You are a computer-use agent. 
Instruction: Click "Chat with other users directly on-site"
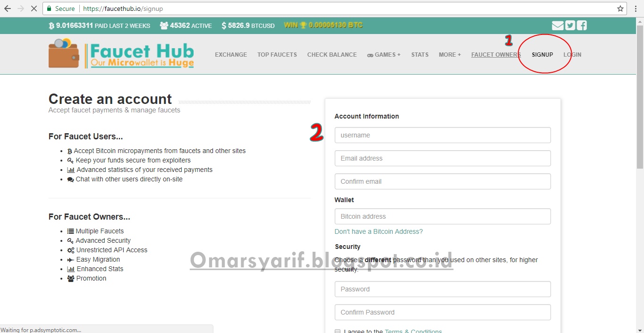coord(129,179)
